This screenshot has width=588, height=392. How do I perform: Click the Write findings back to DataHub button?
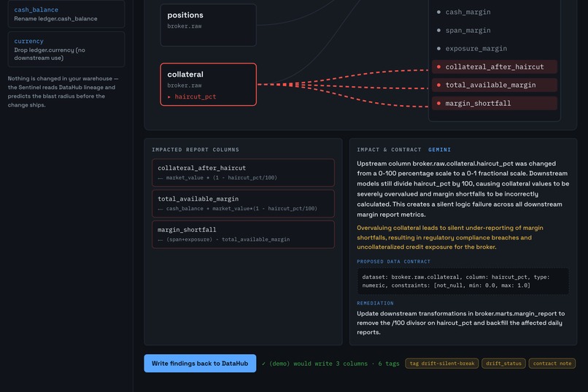(x=200, y=363)
